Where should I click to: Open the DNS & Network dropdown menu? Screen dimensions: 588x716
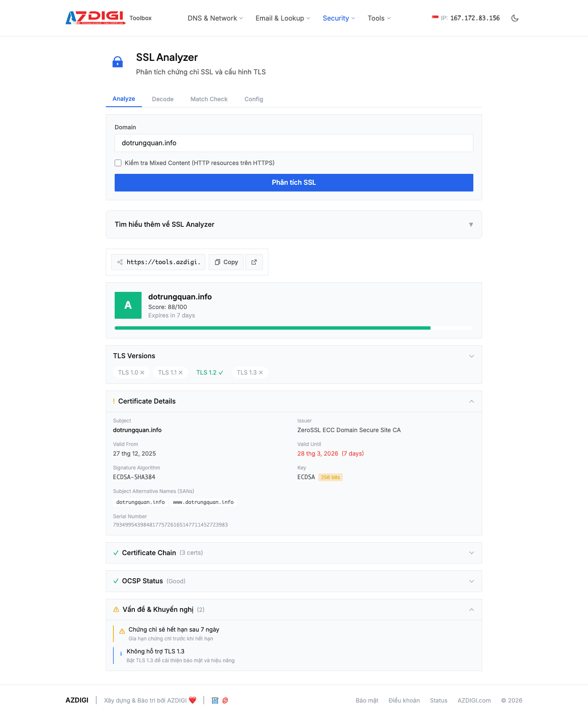[x=215, y=18]
